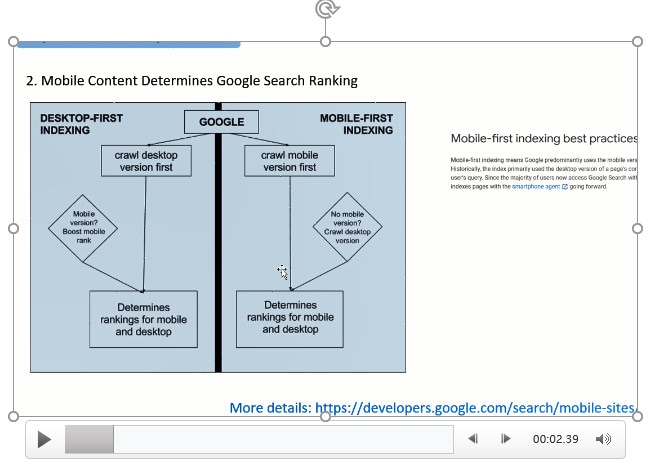Screen dimensions: 648x470
Task: Click the 'crawl mobile version first' box
Action: click(x=289, y=161)
